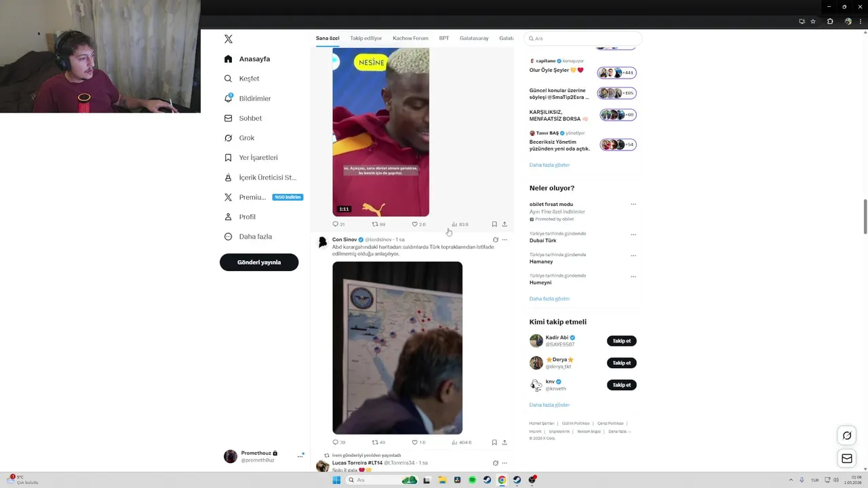Switch to the Kachow Forum tab
The width and height of the screenshot is (868, 488).
pos(410,38)
